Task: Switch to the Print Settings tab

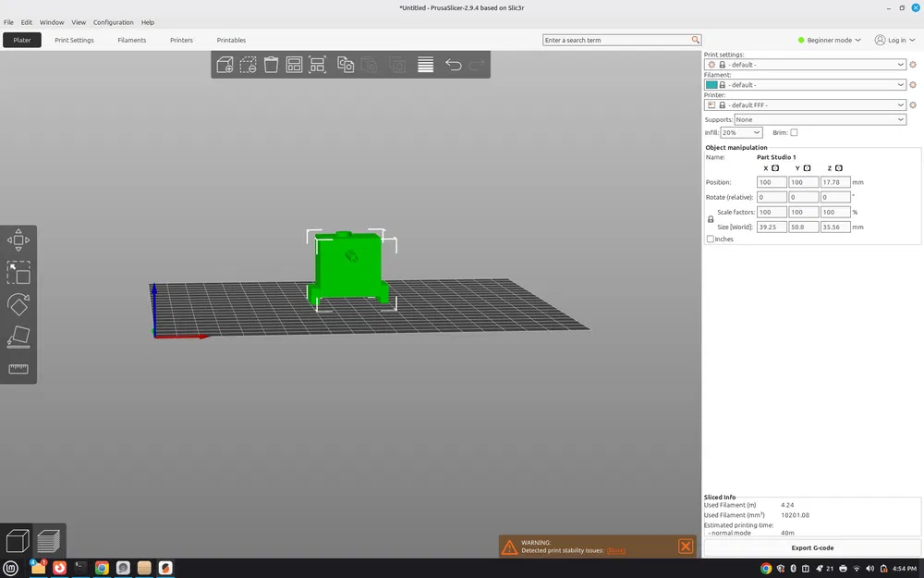Action: pos(74,40)
